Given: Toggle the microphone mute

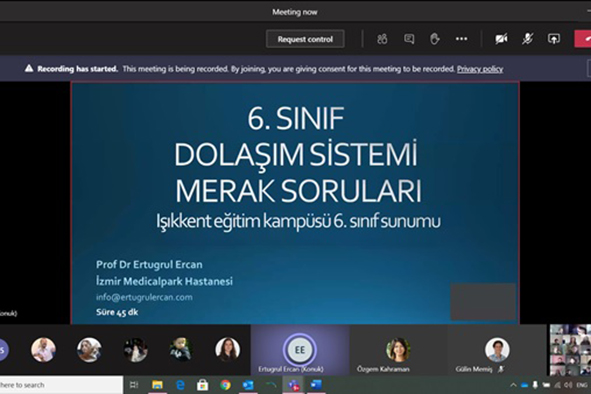Looking at the screenshot, I should tap(527, 39).
